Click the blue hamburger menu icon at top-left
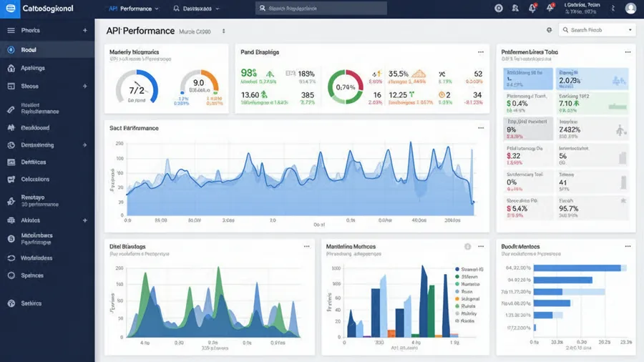644x362 pixels. [x=10, y=9]
